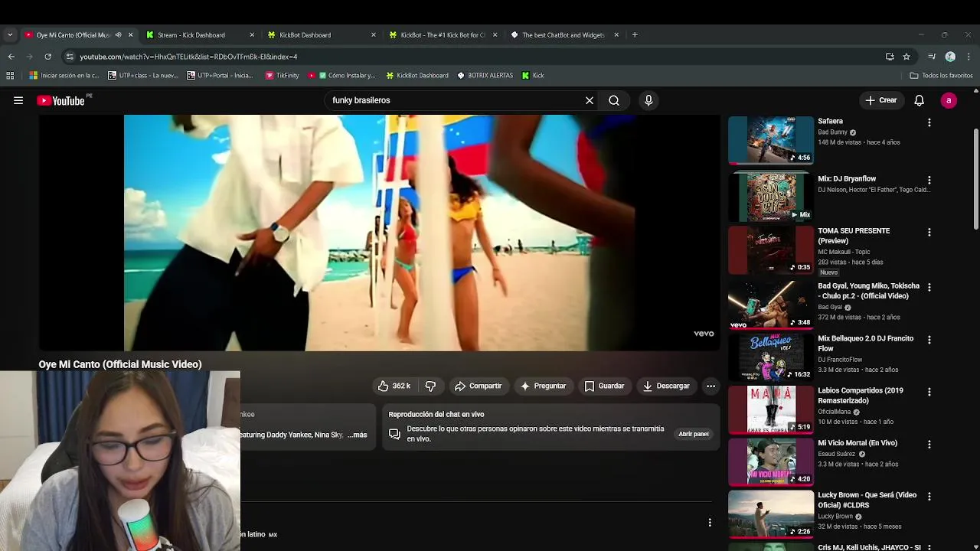The width and height of the screenshot is (980, 551).
Task: Click the music video player
Action: 379,233
